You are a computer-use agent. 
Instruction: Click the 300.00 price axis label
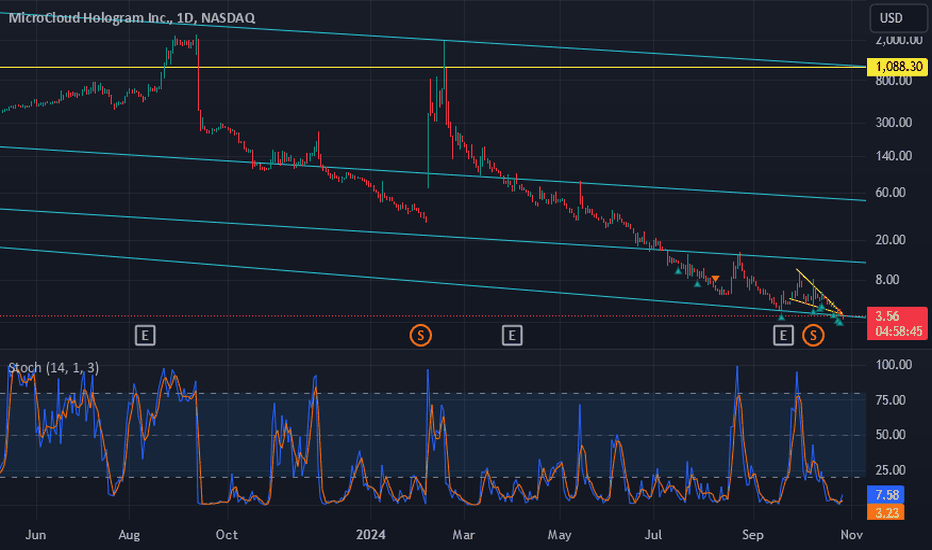893,122
